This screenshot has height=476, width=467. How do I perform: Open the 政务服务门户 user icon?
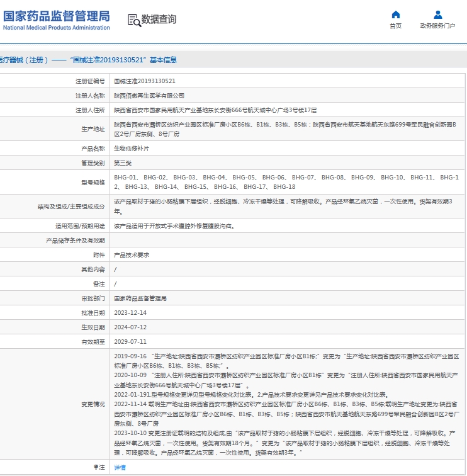437,14
